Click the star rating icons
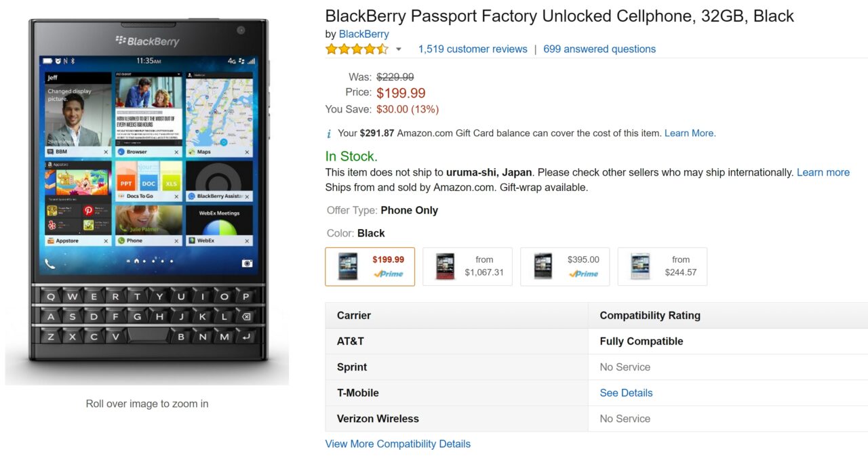The image size is (868, 458). 357,49
